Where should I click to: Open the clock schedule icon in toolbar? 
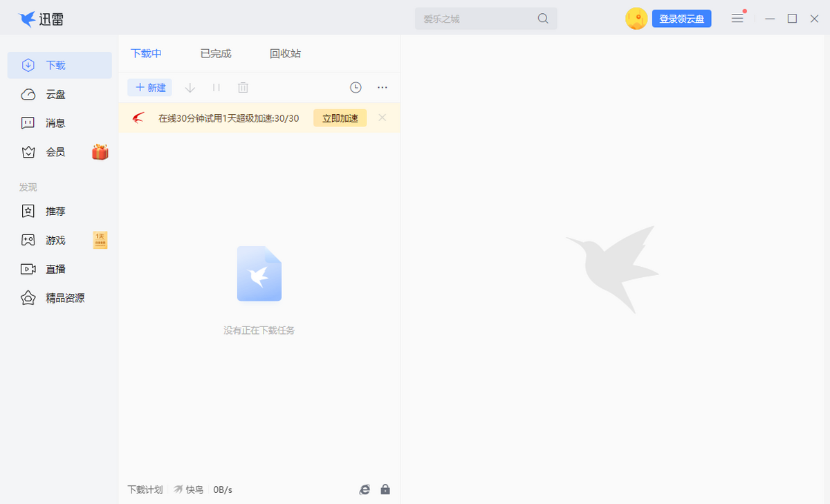[356, 87]
